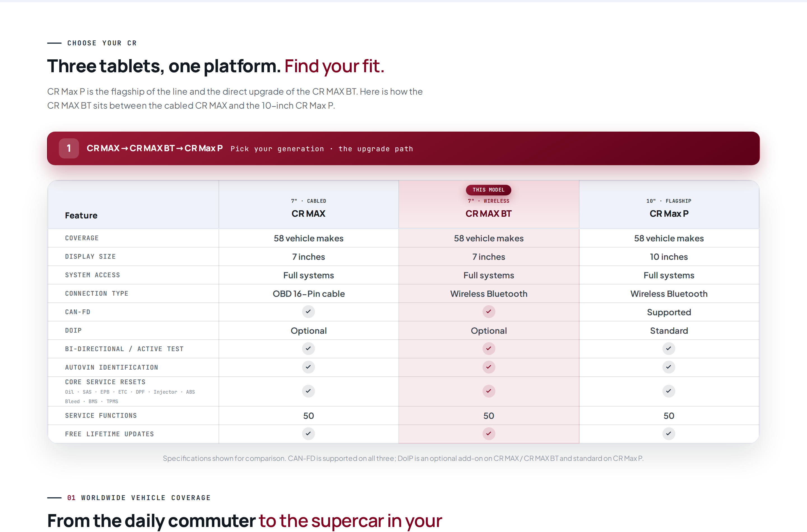
Task: Click the CAN-FD checkmark under CR MAX
Action: [x=308, y=311]
